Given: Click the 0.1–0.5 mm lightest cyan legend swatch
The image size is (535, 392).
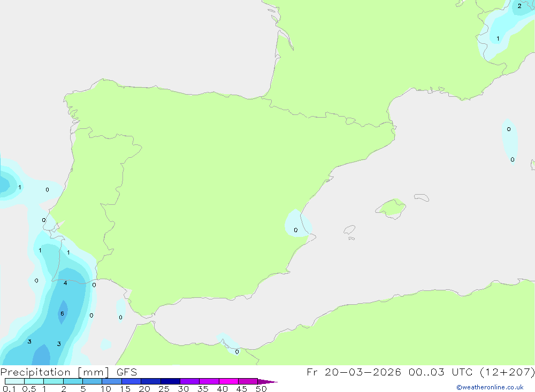Looking at the screenshot, I should 14,381.
